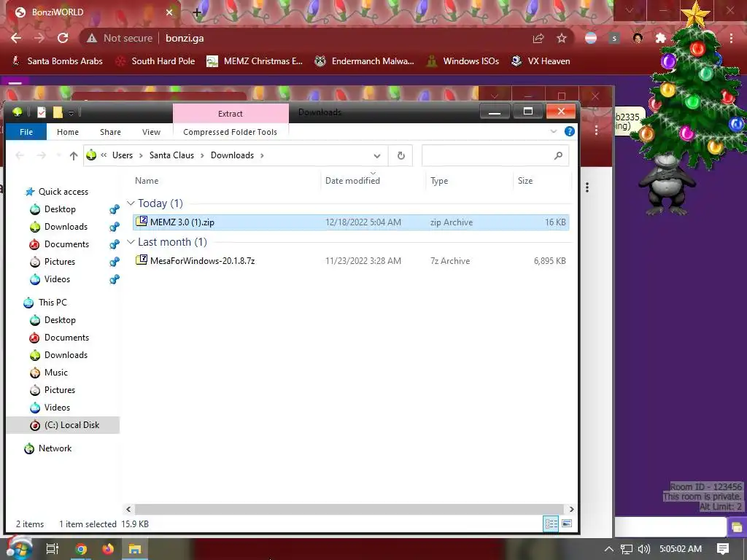
Task: Open the recent locations dropdown arrow
Action: pos(59,155)
